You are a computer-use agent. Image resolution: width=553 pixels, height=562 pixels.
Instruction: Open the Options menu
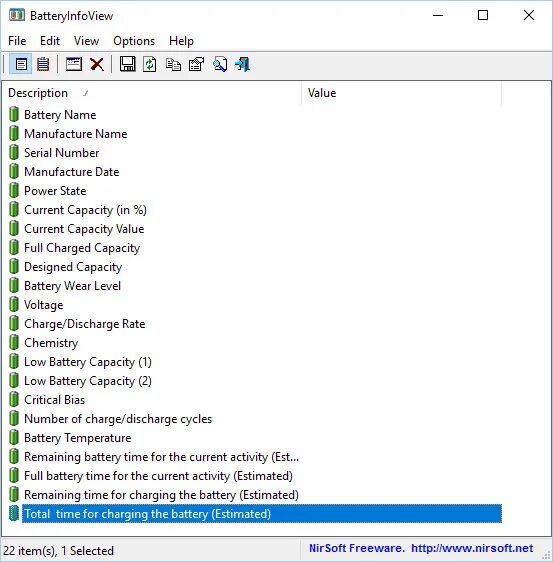click(x=134, y=41)
